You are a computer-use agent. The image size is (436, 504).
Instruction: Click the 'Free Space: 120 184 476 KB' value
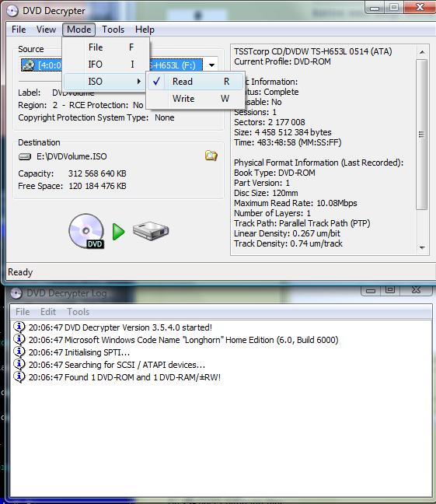tap(97, 186)
